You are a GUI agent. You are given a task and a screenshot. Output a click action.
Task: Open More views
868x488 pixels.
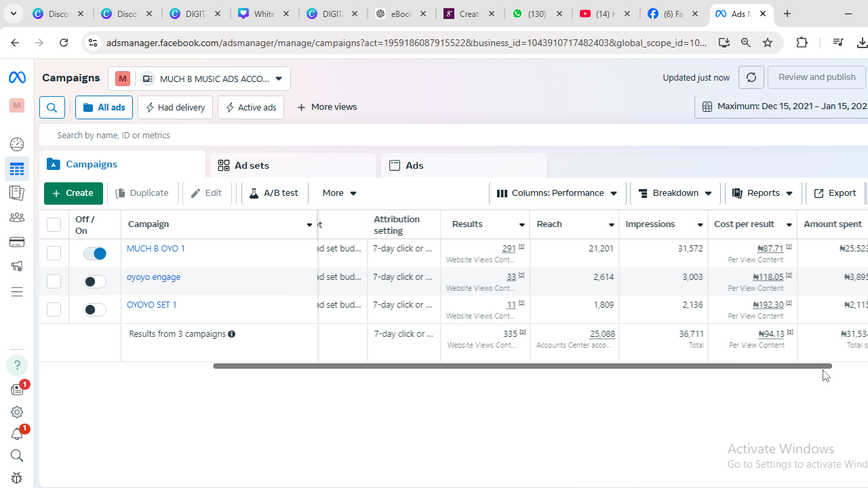point(327,107)
